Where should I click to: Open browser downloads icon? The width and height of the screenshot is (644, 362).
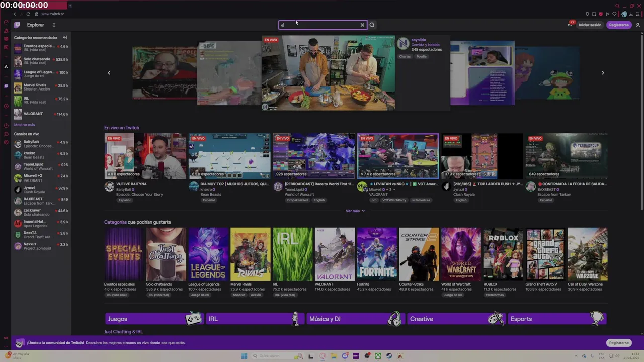[631, 14]
